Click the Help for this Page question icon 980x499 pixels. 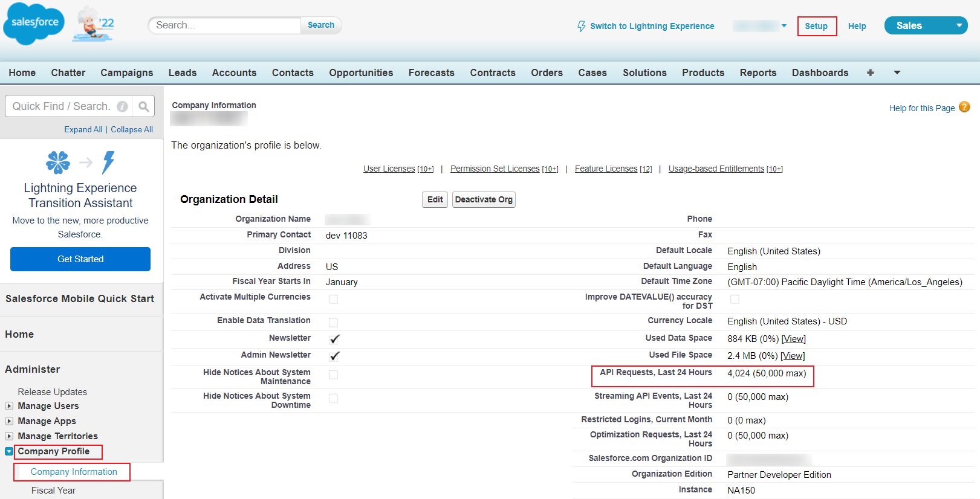coord(964,107)
